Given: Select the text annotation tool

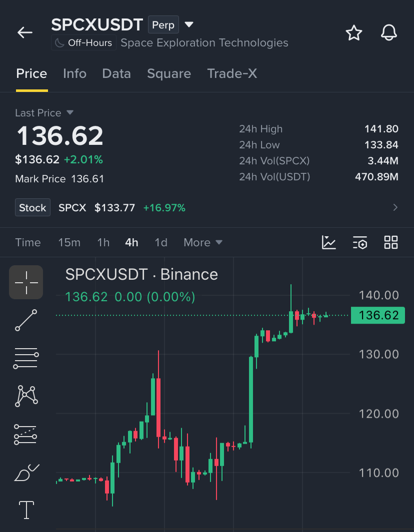Looking at the screenshot, I should [x=26, y=510].
